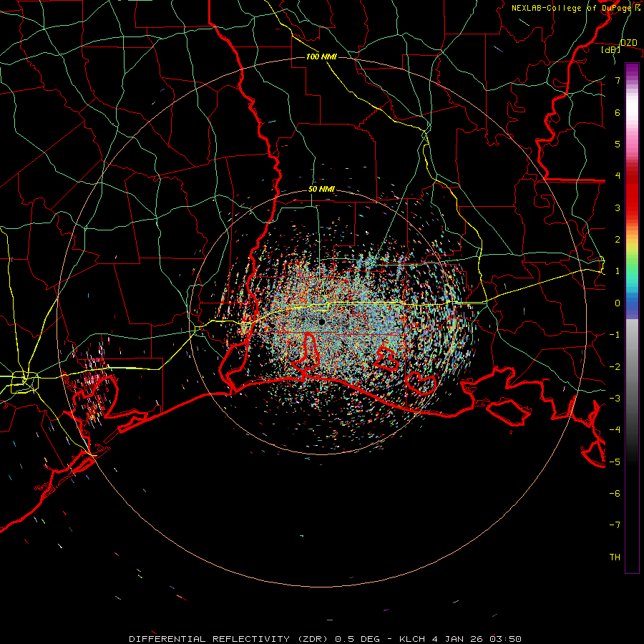Click the "DZD" product label above scale
This screenshot has height=644, width=644.
(629, 43)
